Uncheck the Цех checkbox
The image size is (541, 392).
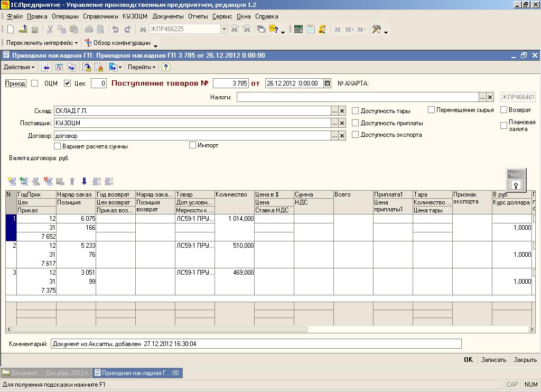(67, 83)
